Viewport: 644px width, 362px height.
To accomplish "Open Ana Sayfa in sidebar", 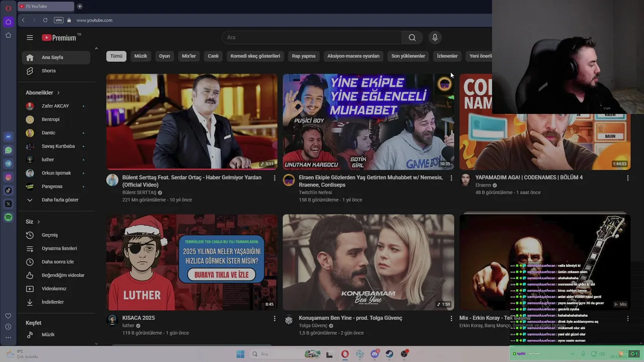I will [56, 57].
